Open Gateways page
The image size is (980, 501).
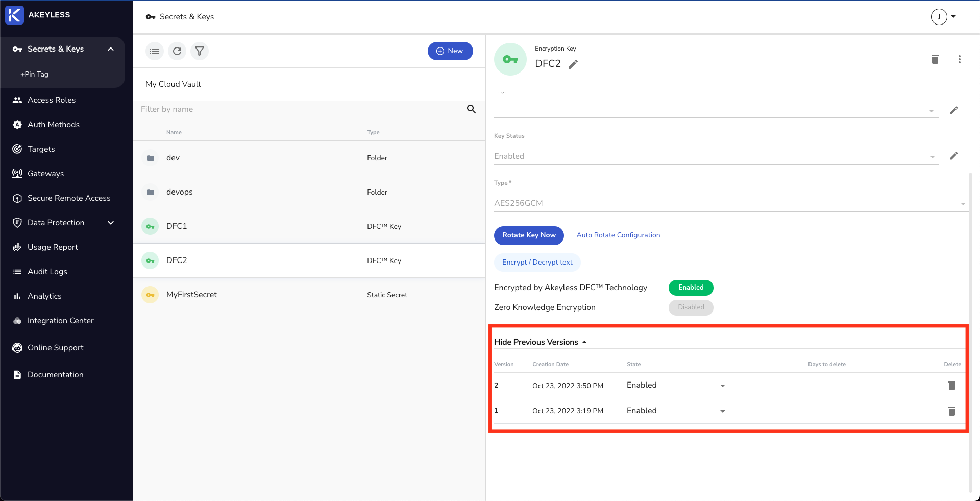pos(45,174)
